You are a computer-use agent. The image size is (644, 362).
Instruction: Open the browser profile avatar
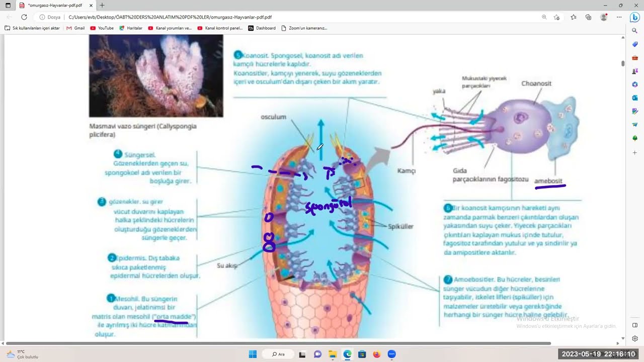(604, 17)
